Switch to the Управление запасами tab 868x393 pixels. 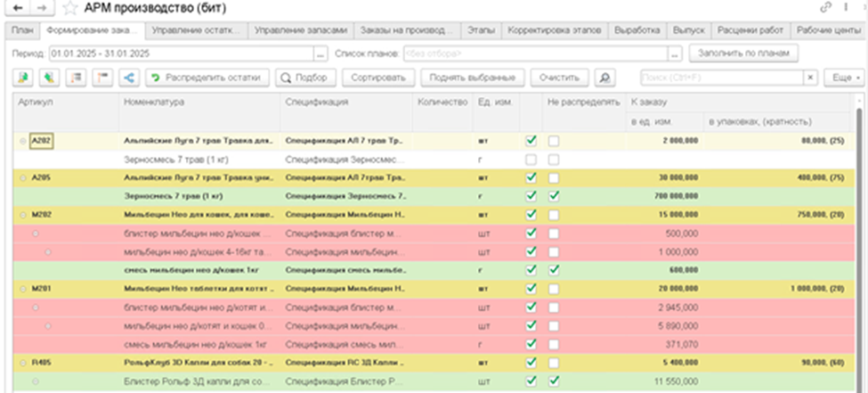(301, 30)
